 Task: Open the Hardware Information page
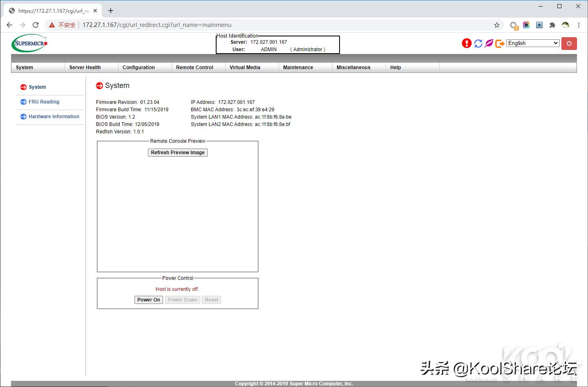[54, 117]
